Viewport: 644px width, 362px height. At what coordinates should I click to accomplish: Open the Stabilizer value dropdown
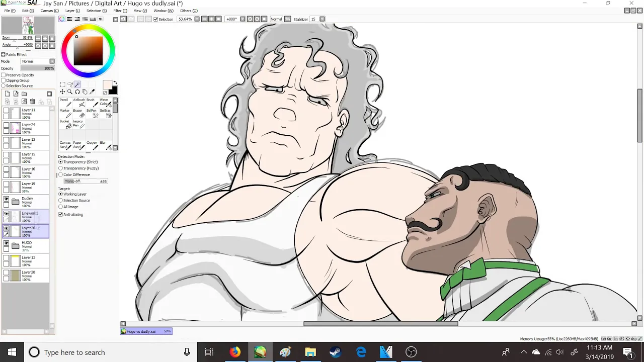[322, 19]
